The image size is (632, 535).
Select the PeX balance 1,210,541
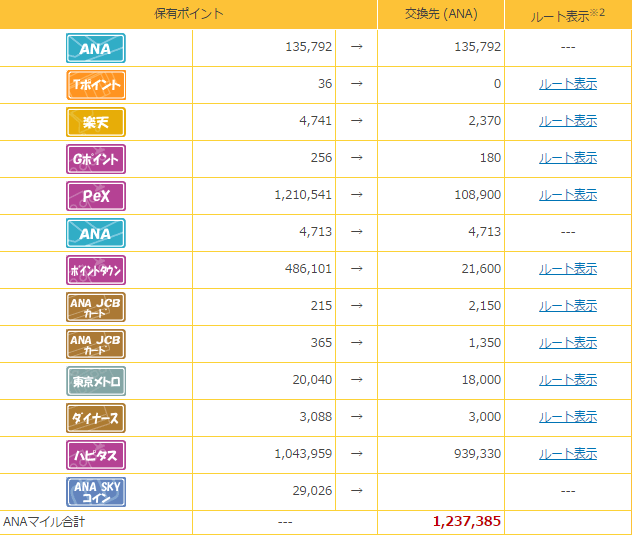pos(303,195)
